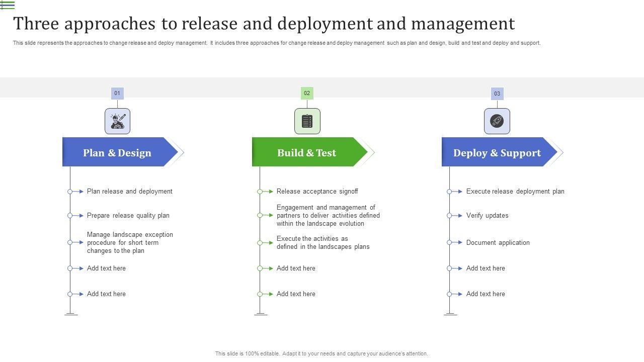Click the striped lines icon in top-left corner
Viewport: 644px width, 362px height.
(x=8, y=6)
